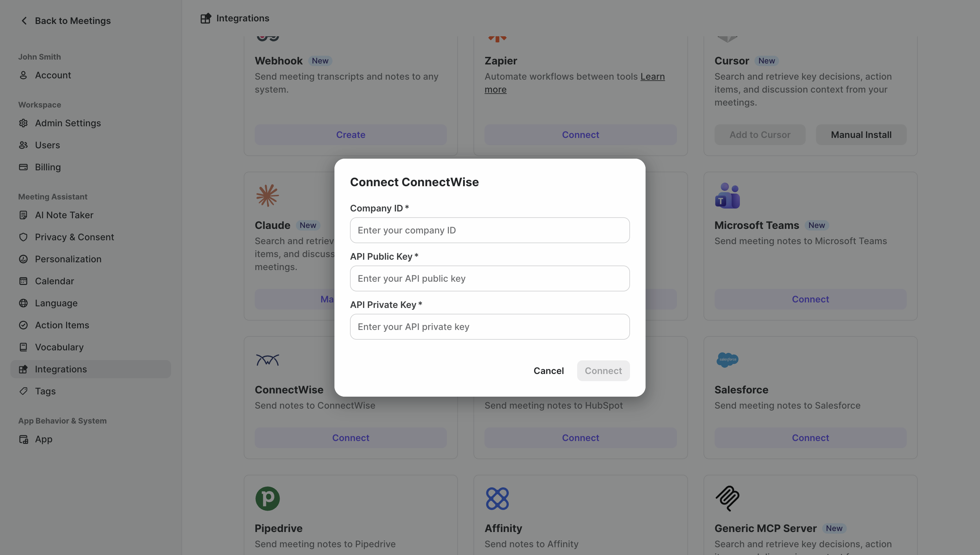Click the Claude starburst logo

coord(267,196)
